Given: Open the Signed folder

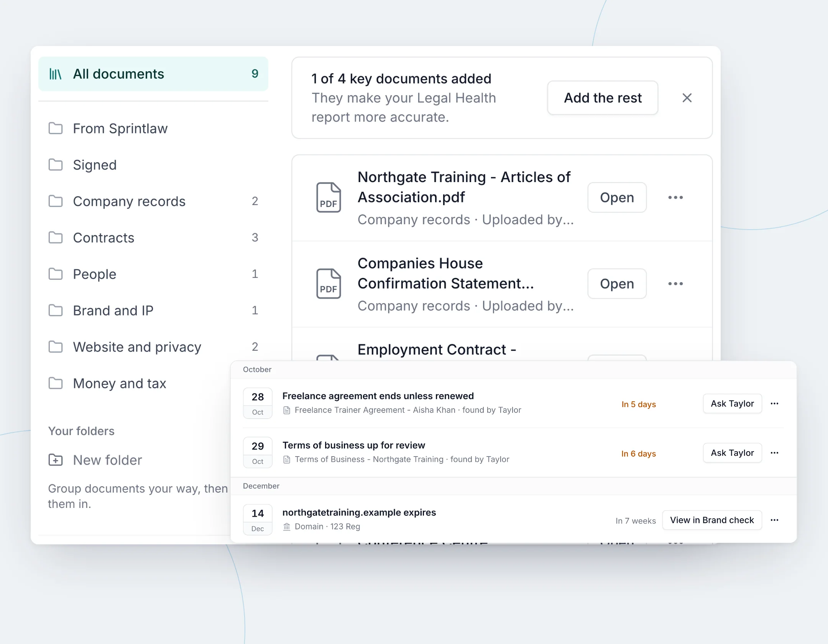Looking at the screenshot, I should (x=153, y=165).
